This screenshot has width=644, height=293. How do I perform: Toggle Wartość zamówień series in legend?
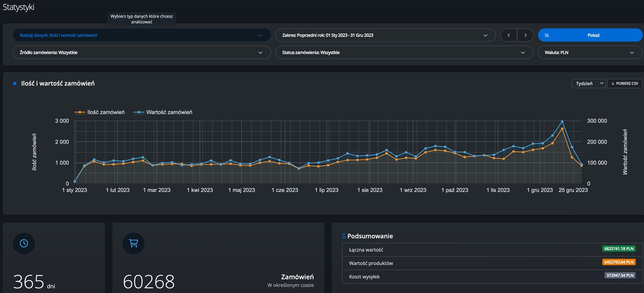163,112
